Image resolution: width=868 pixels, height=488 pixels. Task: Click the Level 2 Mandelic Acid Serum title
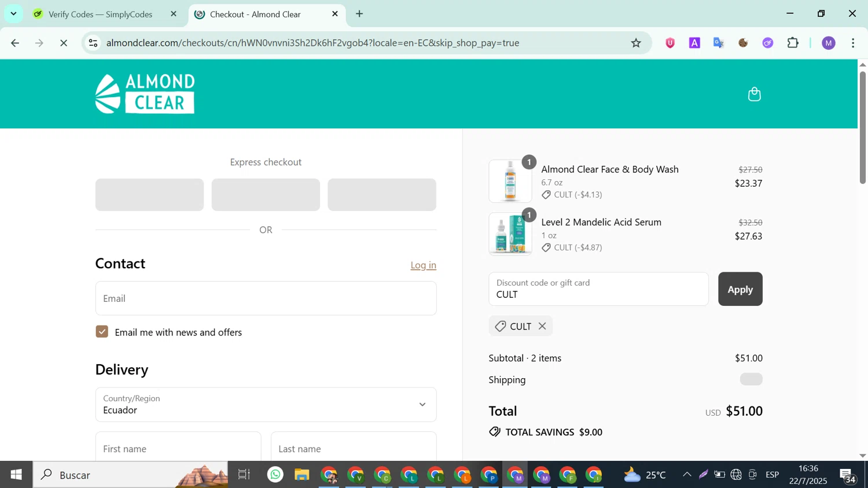tap(601, 222)
